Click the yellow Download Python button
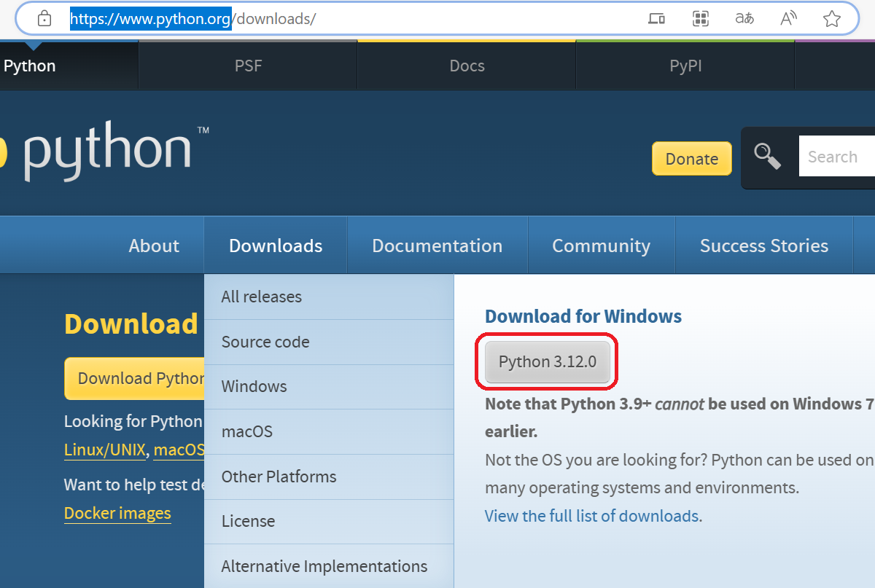Image resolution: width=875 pixels, height=588 pixels. [x=135, y=378]
